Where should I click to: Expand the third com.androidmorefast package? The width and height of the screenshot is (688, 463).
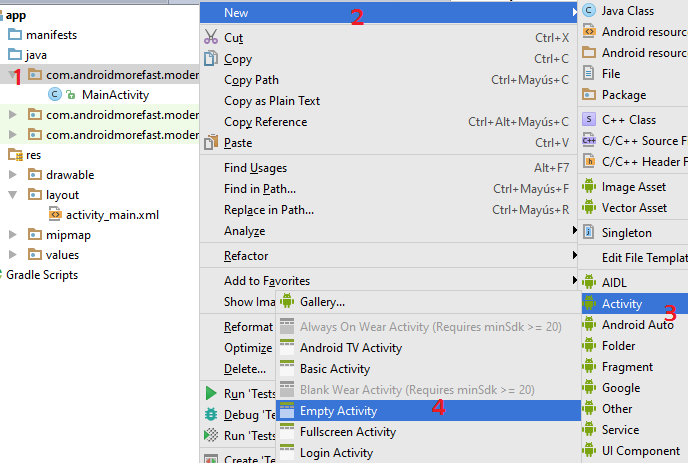point(12,135)
